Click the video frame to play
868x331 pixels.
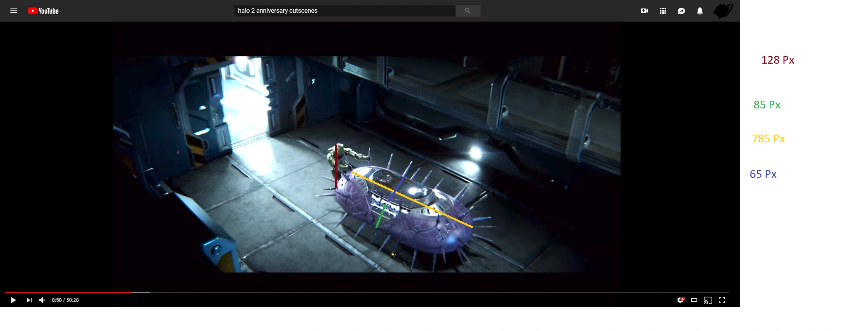coord(367,164)
